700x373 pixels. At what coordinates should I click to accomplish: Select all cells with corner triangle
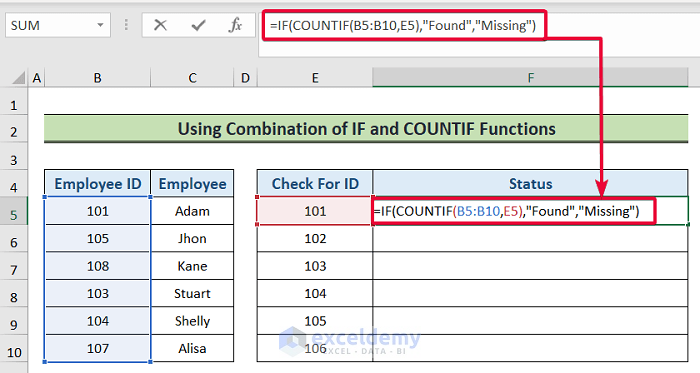pyautogui.click(x=18, y=78)
